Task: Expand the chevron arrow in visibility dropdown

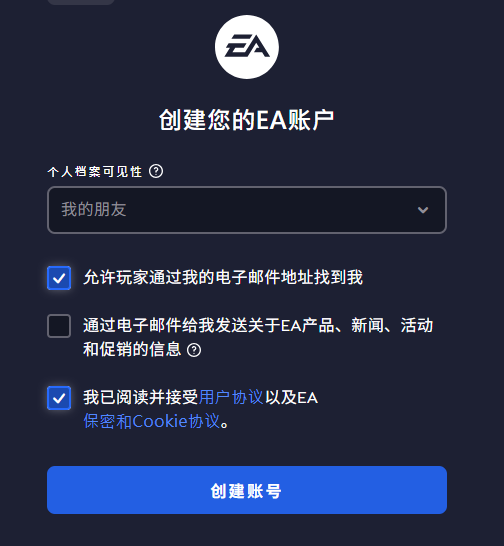Action: (423, 210)
